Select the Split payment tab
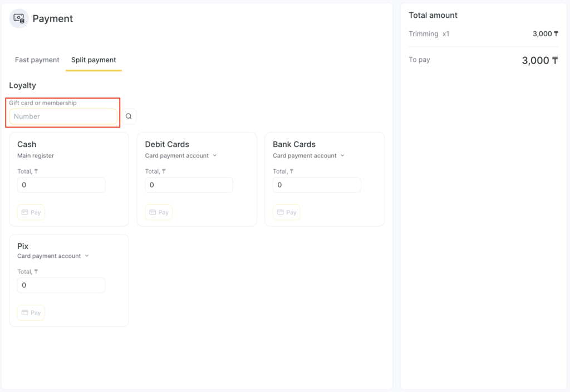The image size is (570, 392). [94, 60]
